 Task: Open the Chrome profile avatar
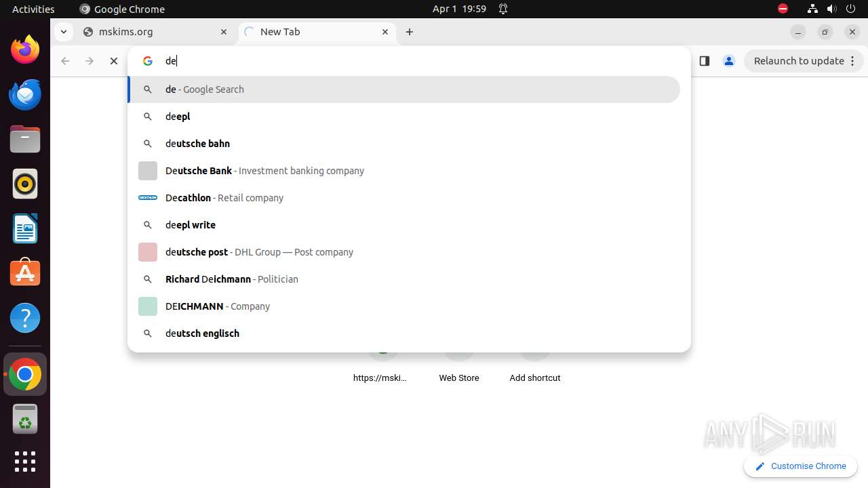[729, 61]
